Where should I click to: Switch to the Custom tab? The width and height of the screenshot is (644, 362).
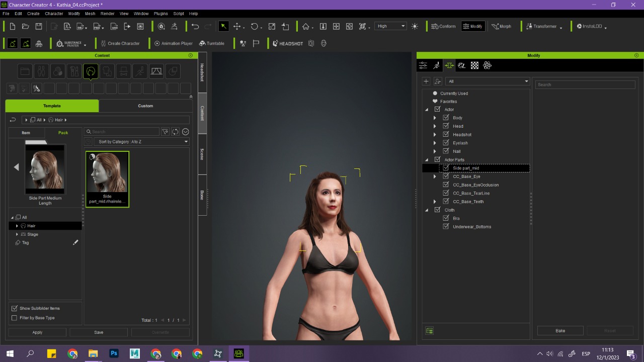pyautogui.click(x=145, y=106)
